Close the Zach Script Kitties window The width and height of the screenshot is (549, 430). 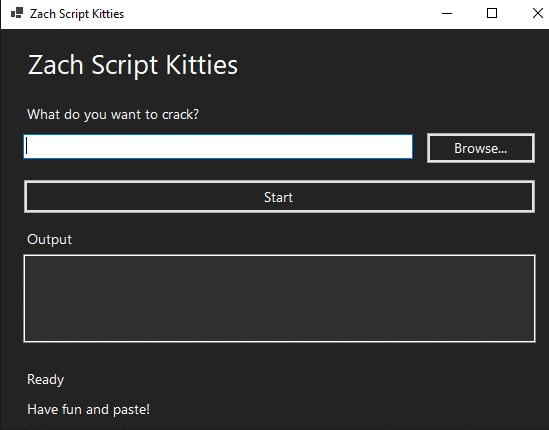(x=537, y=13)
